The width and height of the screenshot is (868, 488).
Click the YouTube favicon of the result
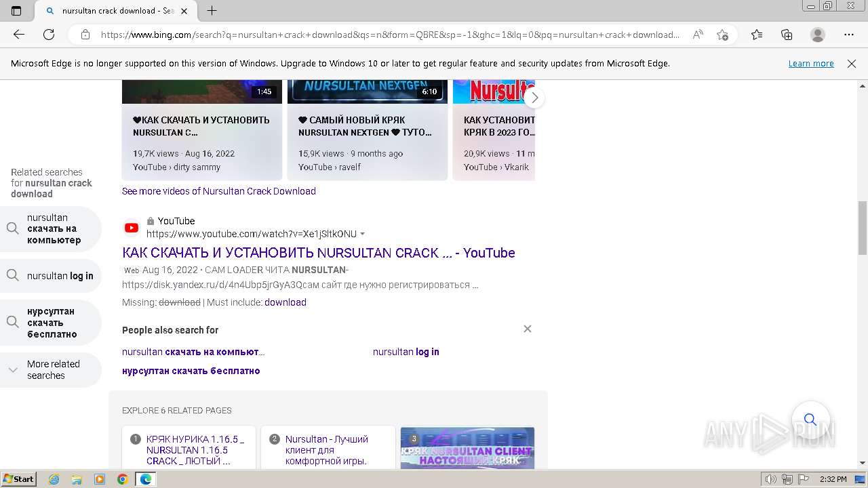tap(132, 228)
